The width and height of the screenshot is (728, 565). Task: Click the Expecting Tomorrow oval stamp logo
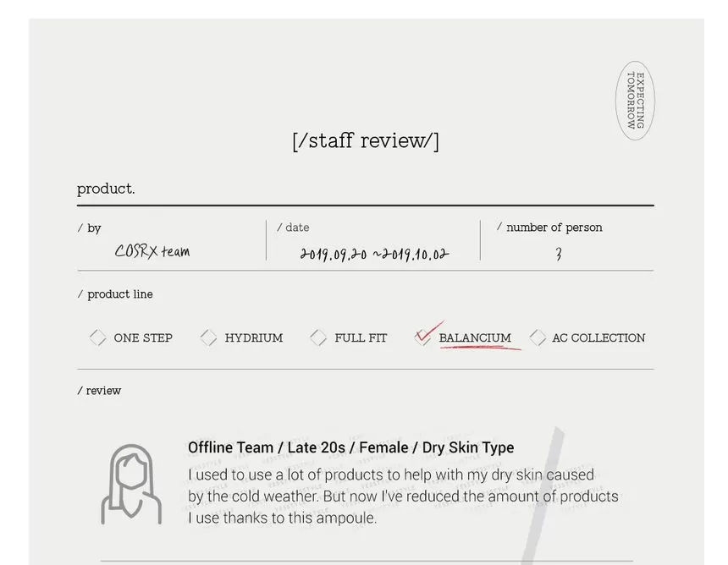635,100
